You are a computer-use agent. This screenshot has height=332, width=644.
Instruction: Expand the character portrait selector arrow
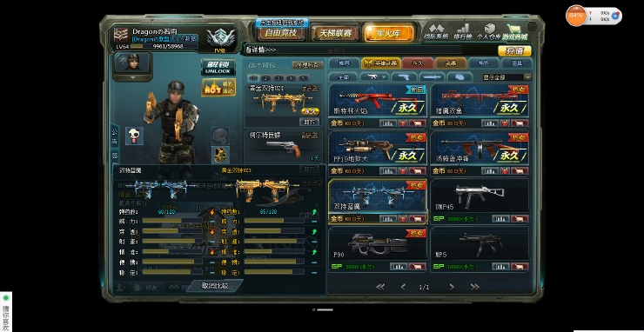[x=133, y=77]
